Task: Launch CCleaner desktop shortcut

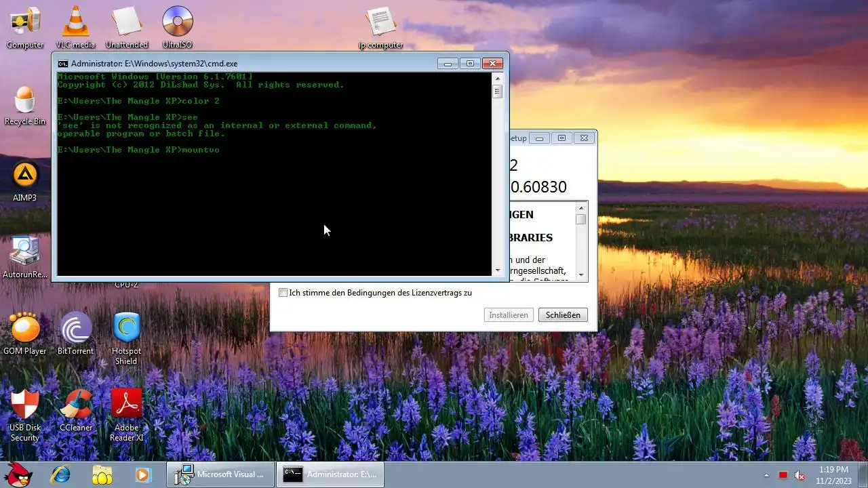Action: click(x=75, y=410)
